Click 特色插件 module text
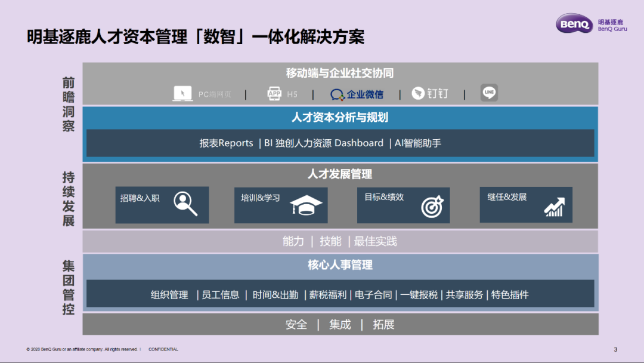 (510, 295)
